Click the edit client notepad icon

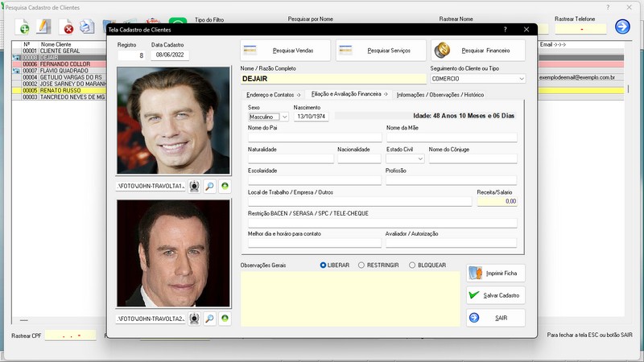(44, 28)
